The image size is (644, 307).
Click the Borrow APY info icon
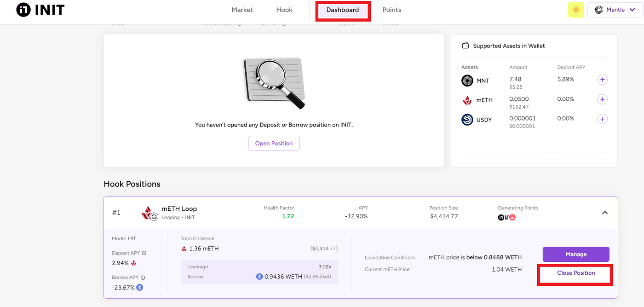(x=143, y=278)
